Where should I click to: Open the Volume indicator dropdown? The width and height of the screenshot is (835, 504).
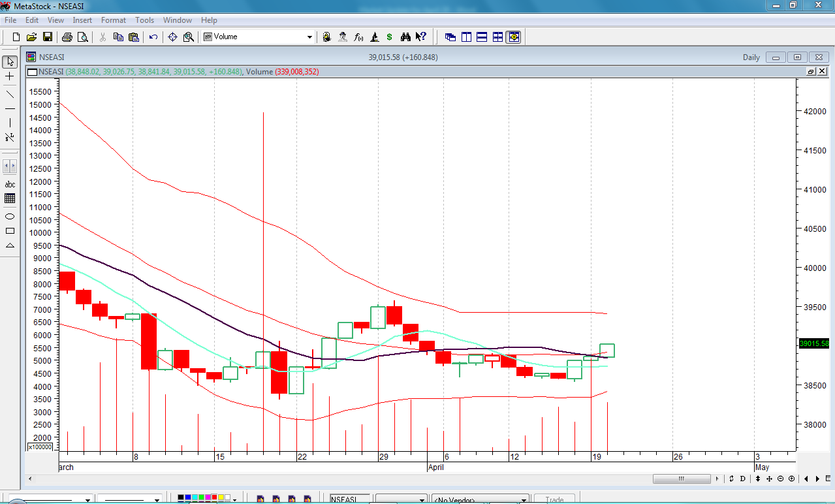click(x=310, y=37)
